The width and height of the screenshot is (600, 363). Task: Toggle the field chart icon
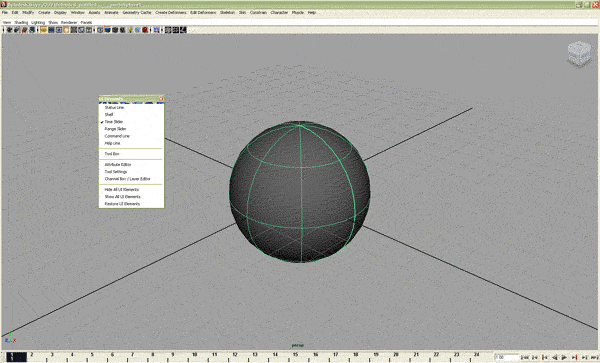point(74,29)
